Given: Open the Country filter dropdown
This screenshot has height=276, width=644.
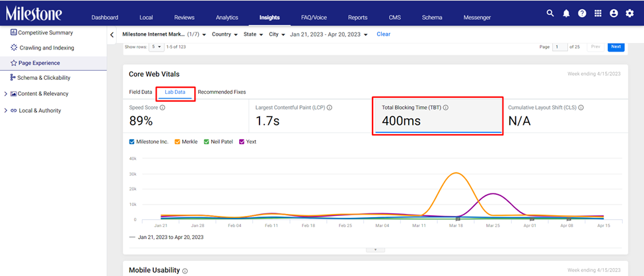Looking at the screenshot, I should pyautogui.click(x=225, y=34).
